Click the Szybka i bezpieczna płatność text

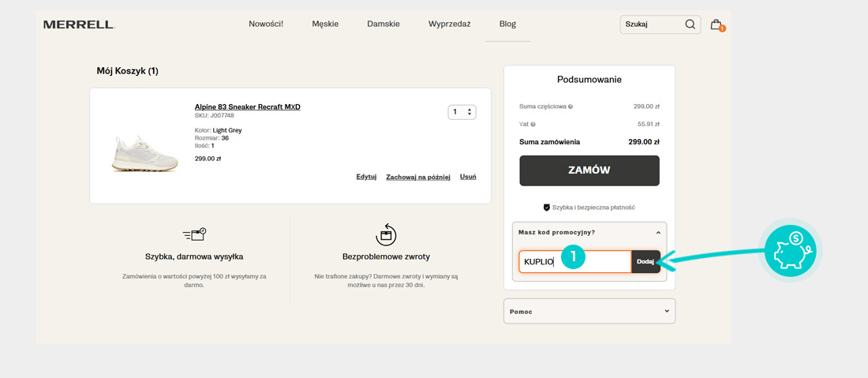tap(593, 208)
